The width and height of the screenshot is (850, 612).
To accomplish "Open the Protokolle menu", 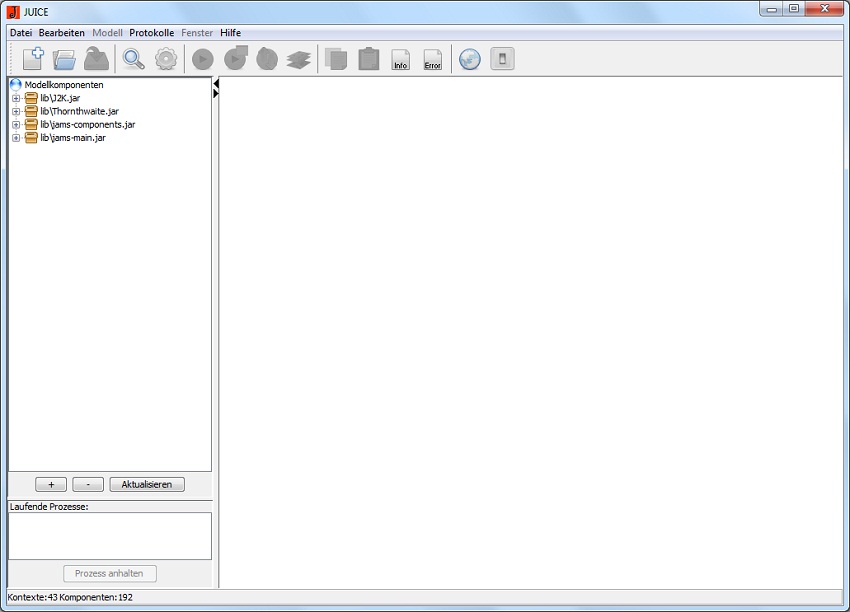I will pos(151,33).
